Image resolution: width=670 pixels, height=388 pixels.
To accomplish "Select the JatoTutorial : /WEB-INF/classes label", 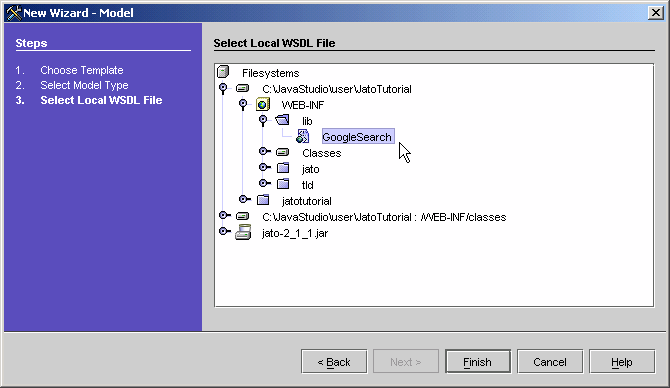I will click(x=384, y=217).
